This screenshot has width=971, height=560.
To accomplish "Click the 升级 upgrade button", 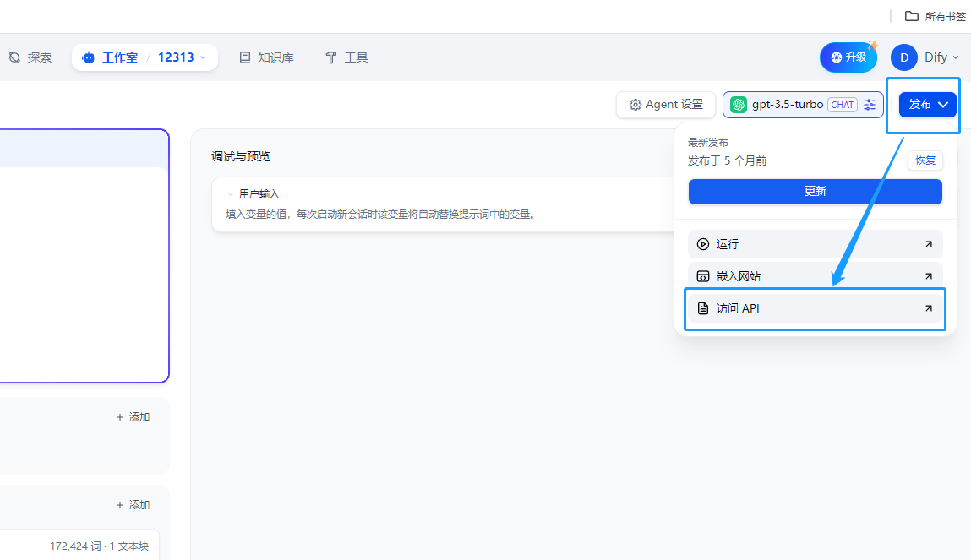I will [848, 57].
